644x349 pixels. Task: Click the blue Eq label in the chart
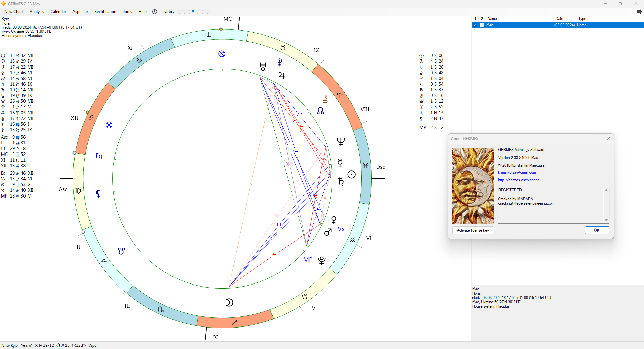(x=99, y=156)
